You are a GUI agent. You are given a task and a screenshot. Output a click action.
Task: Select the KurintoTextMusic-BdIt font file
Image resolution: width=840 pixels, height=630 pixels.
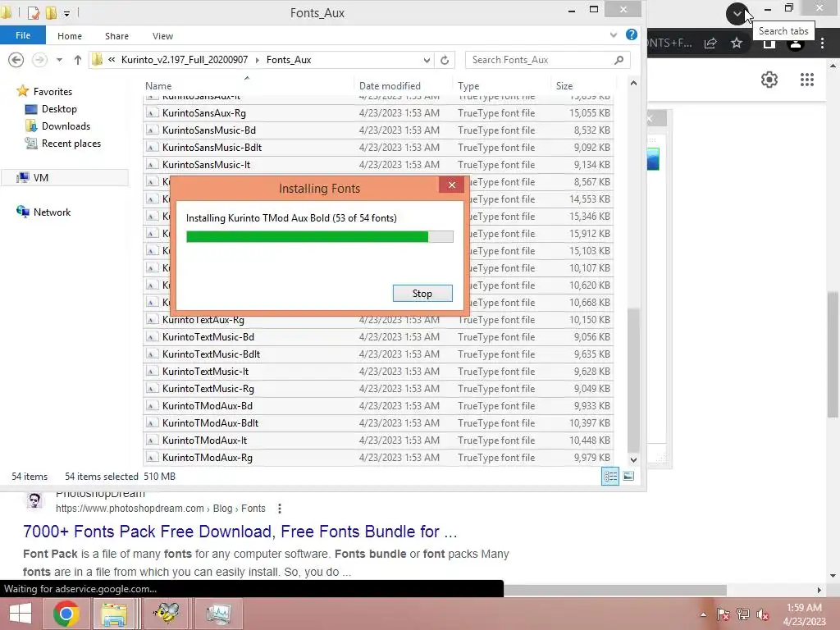coord(378,354)
